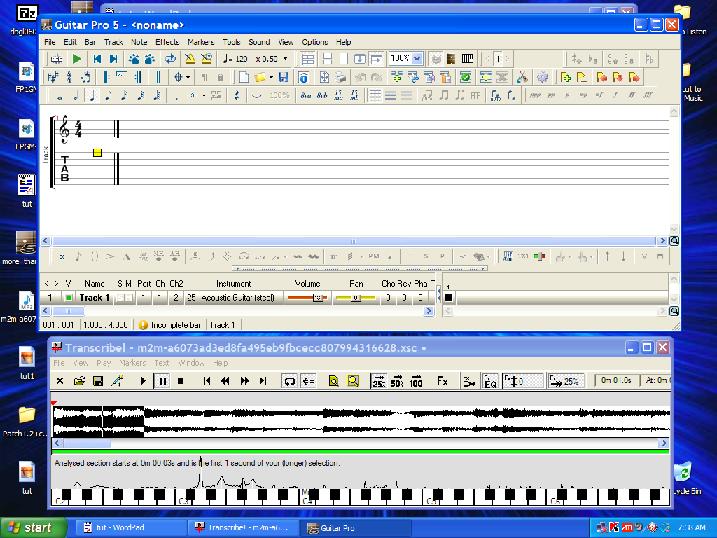
Task: Expand the arrow next to Open folder icon
Action: coord(271,77)
